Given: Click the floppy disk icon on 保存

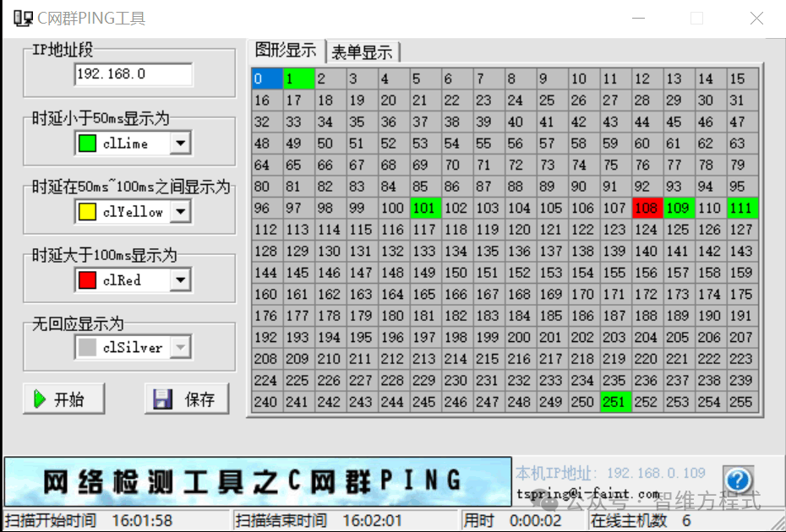Looking at the screenshot, I should pos(162,399).
